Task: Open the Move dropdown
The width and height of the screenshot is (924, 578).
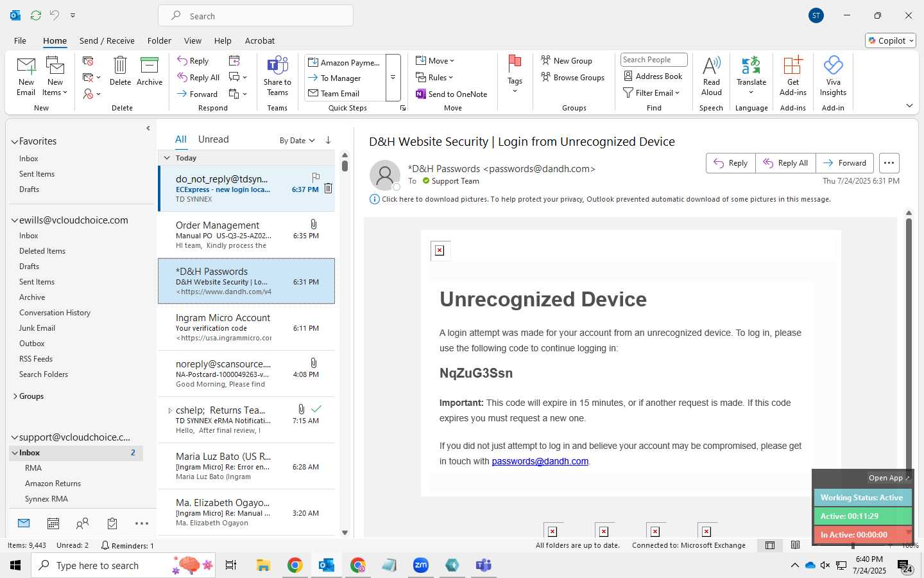Action: pyautogui.click(x=435, y=60)
